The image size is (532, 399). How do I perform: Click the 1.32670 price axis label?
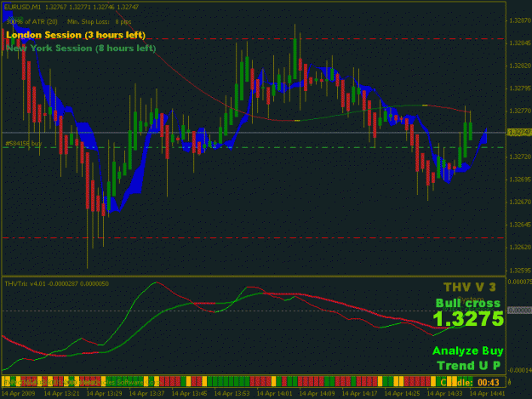[x=520, y=202]
